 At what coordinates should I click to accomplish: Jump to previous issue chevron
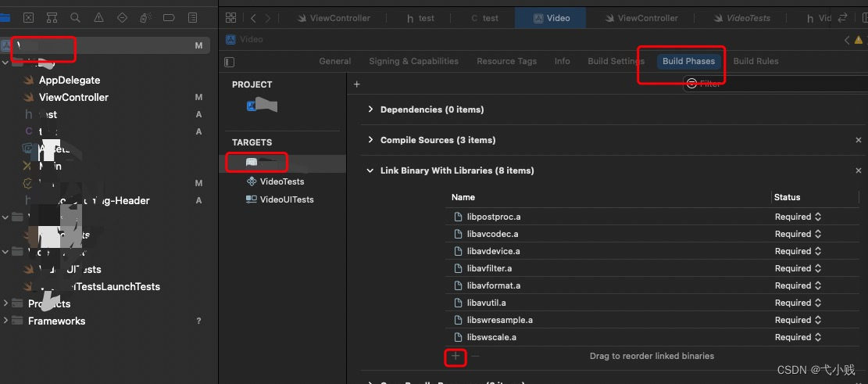847,40
